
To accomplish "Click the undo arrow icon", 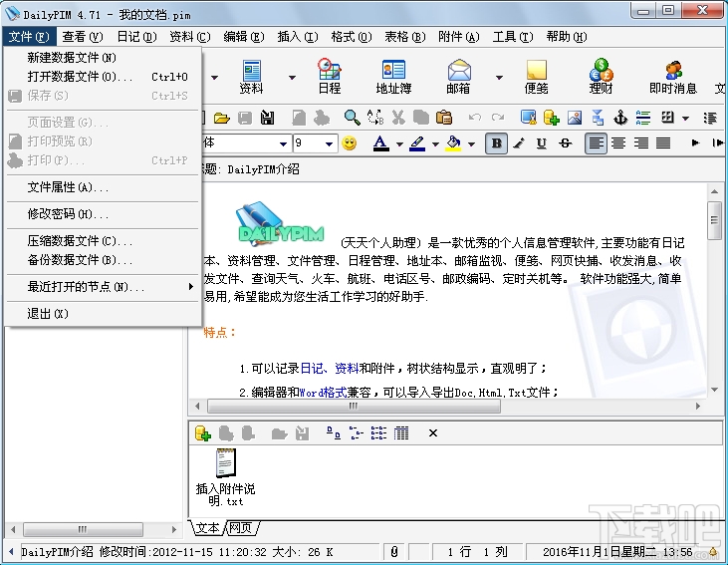I will pos(474,118).
